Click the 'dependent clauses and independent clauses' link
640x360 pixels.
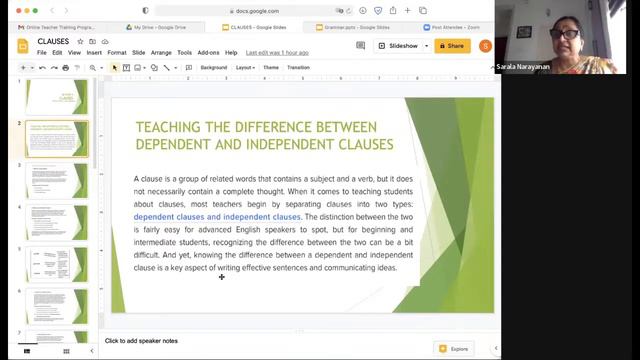[217, 217]
